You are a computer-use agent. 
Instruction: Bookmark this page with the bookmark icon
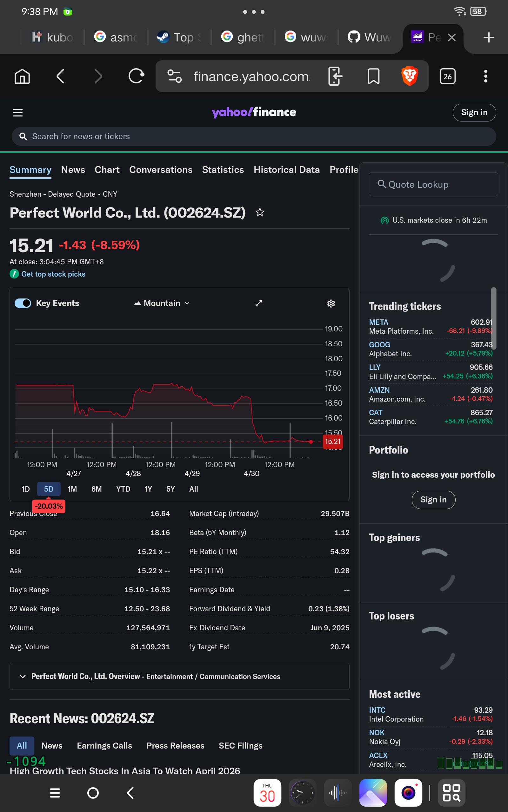[374, 76]
